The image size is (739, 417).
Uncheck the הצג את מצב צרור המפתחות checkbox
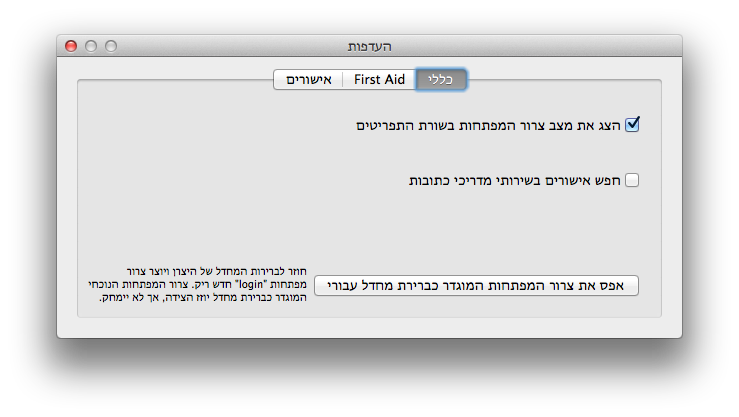click(632, 125)
